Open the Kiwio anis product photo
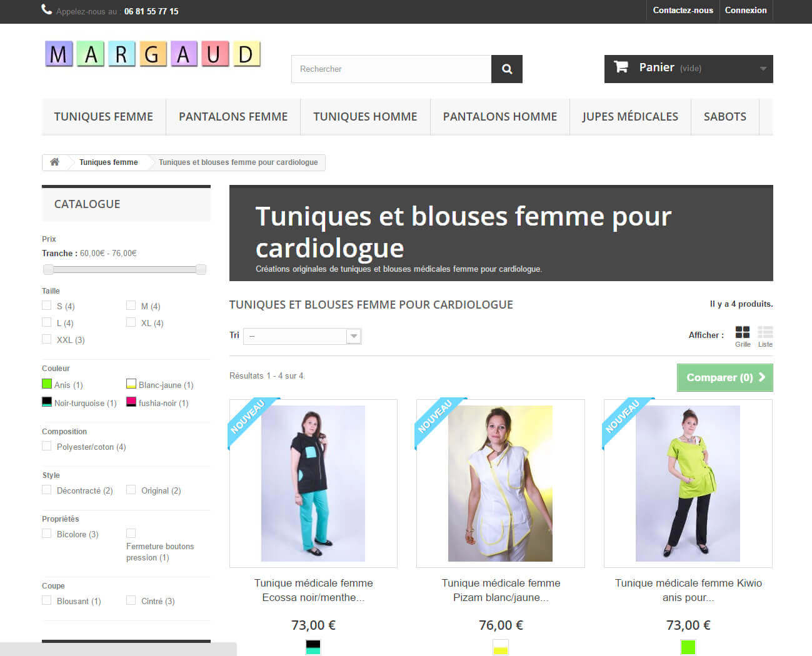Viewport: 812px width, 656px height. pos(688,484)
